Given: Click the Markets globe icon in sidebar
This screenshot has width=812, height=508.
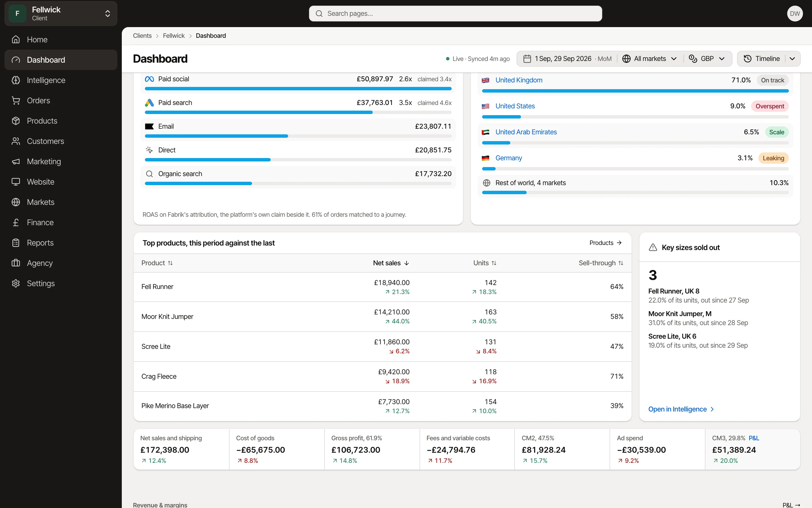Looking at the screenshot, I should (16, 202).
